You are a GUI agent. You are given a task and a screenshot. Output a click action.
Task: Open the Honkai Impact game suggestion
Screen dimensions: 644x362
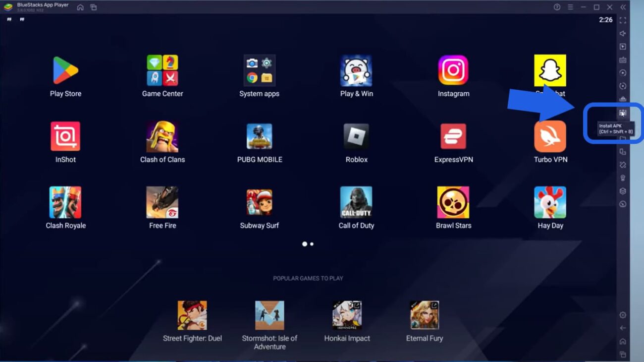point(347,316)
